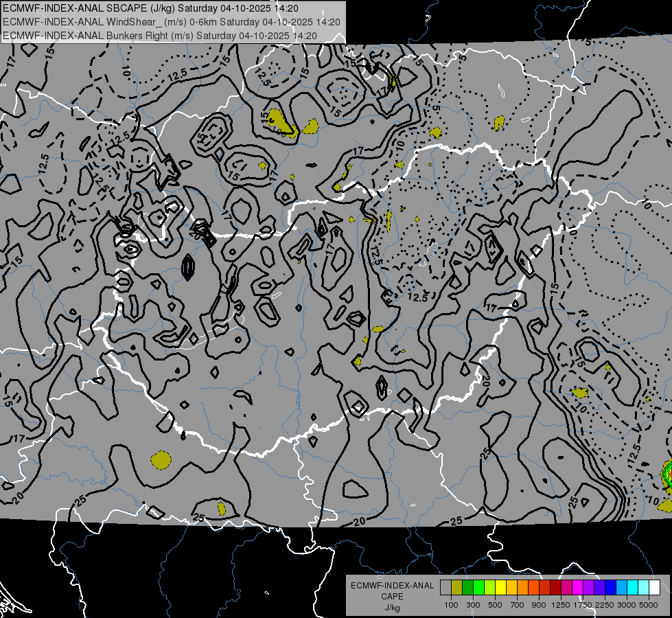Click the 300 tick label on CAPE scale
672x618 pixels.
(473, 605)
